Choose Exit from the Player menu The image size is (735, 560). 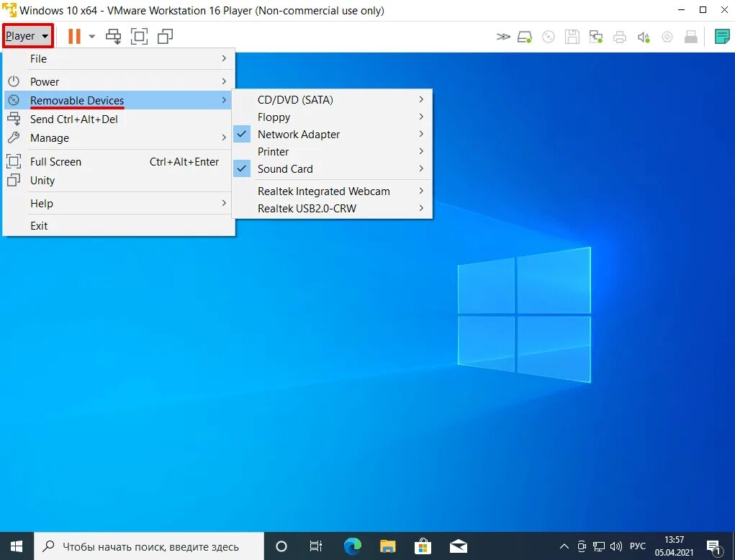tap(118, 225)
